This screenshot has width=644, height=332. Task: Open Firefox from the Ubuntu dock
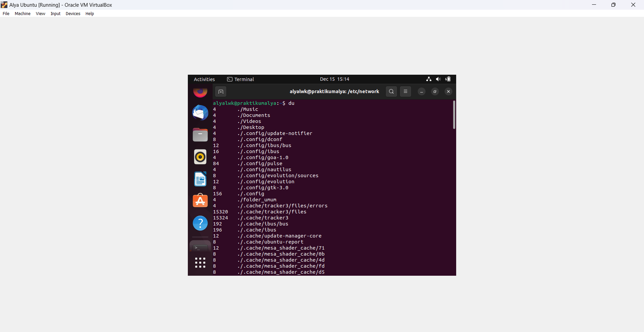coord(200,92)
